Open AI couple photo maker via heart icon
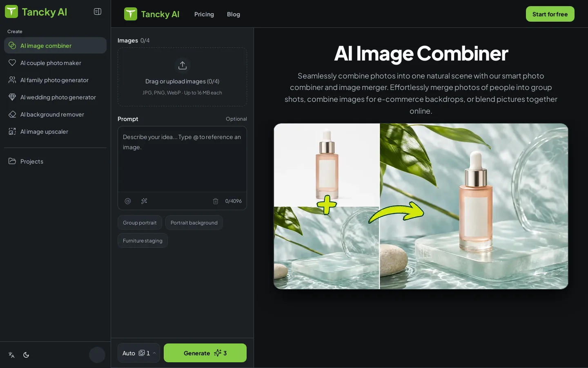588x368 pixels. click(12, 63)
